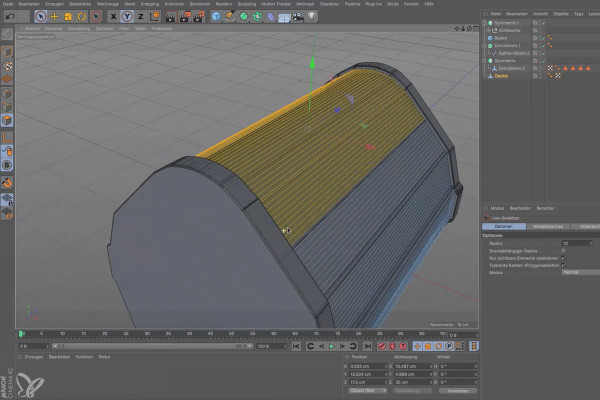Select the Rotate tool icon

(82, 16)
